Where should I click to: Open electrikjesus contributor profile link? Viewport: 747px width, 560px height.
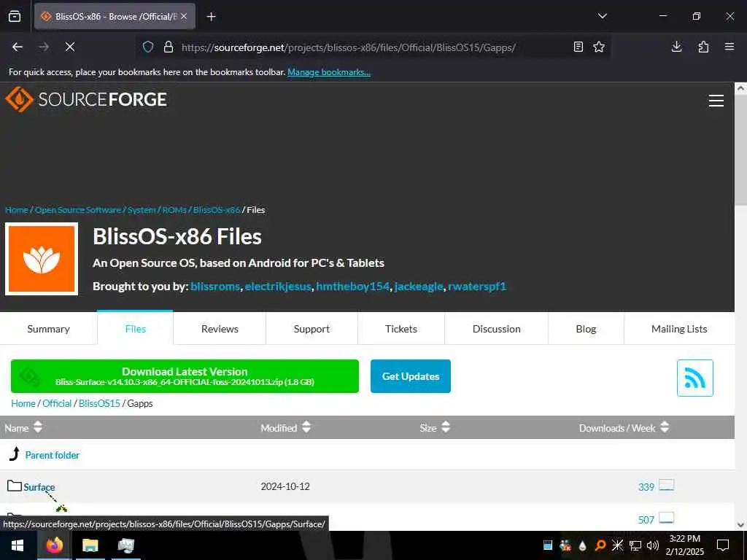point(278,286)
